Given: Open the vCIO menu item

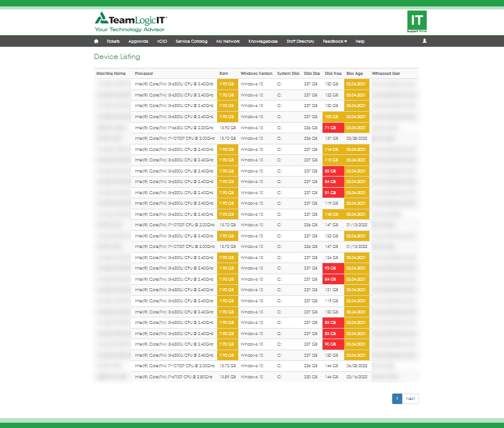Looking at the screenshot, I should tap(162, 42).
